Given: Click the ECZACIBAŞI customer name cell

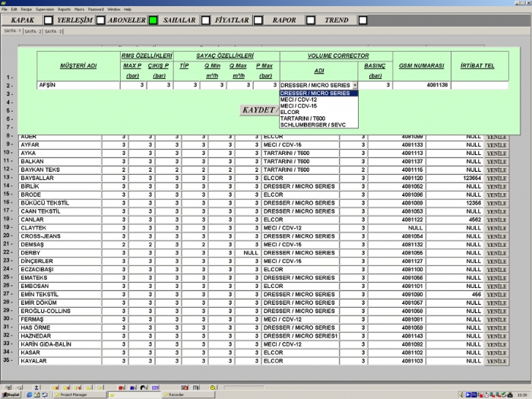Looking at the screenshot, I should 60,269.
